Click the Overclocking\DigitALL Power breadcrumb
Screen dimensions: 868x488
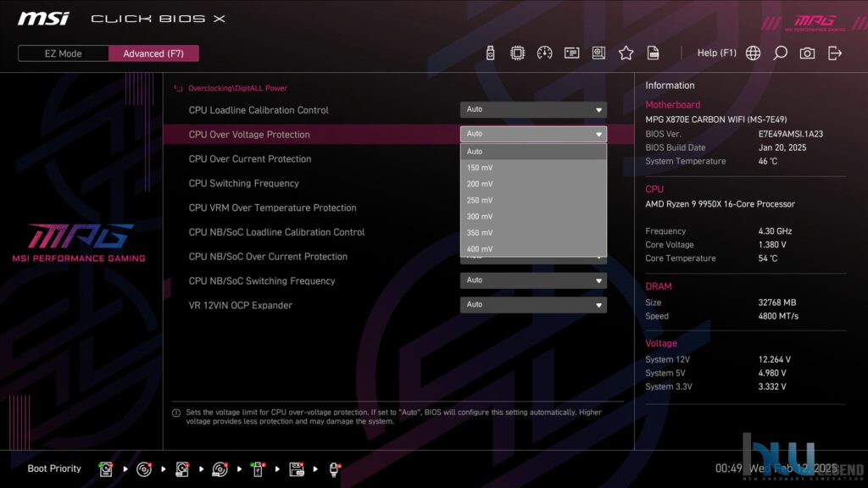coord(237,88)
